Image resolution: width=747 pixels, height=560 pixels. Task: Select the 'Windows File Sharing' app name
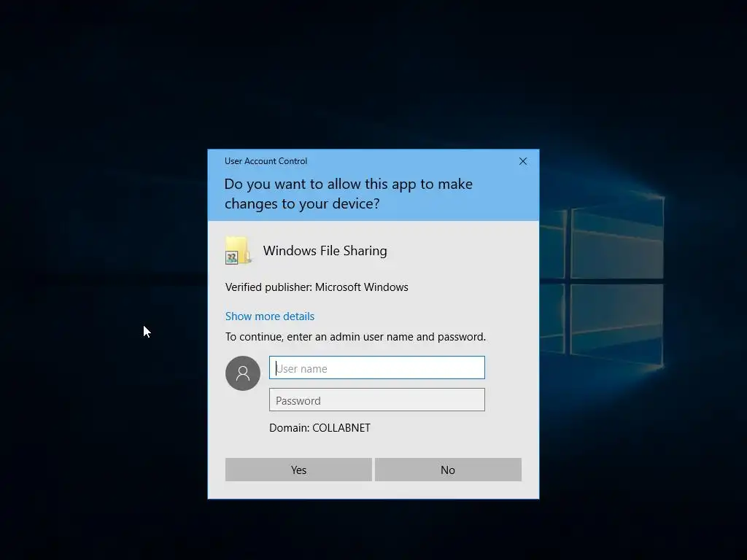tap(325, 251)
